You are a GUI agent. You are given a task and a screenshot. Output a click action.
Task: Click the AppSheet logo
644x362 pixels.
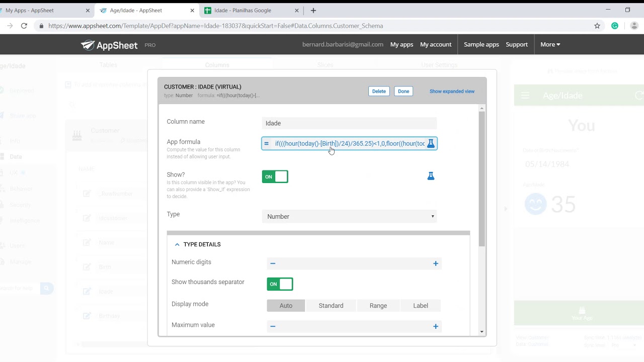coord(109,45)
